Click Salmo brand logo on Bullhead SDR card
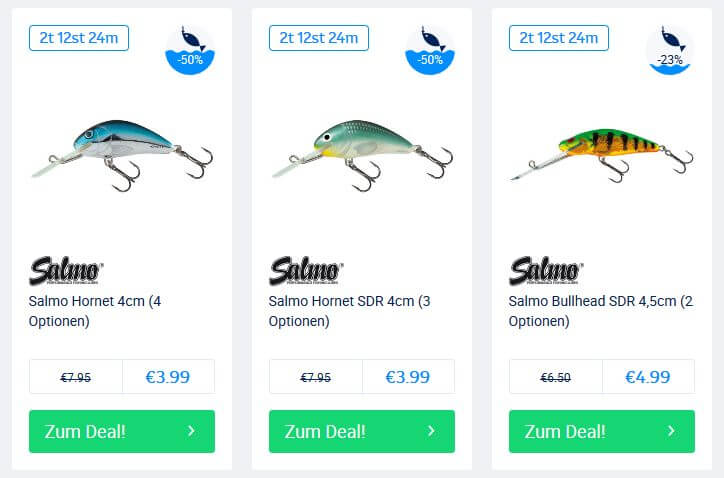Image resolution: width=724 pixels, height=478 pixels. pyautogui.click(x=546, y=271)
